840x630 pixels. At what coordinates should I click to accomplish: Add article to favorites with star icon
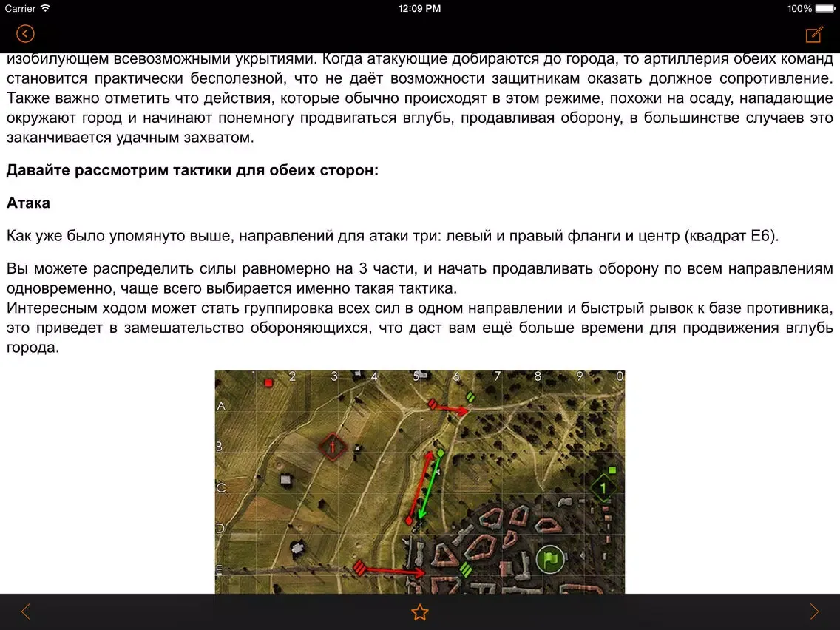[420, 612]
